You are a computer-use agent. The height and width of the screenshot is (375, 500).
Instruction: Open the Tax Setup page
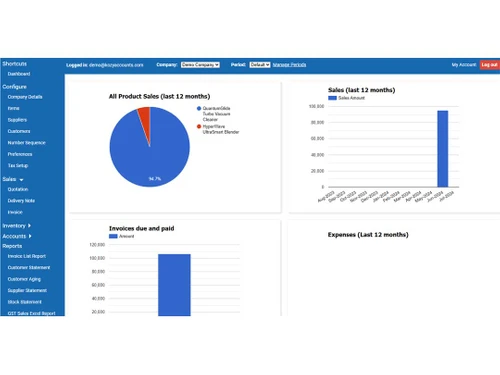point(18,166)
